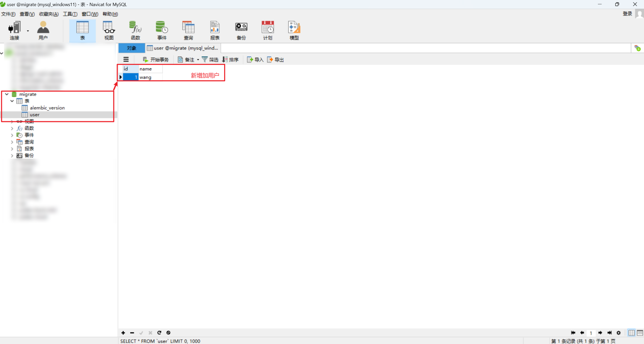Add a new record with the plus icon
The image size is (644, 344).
tap(123, 333)
